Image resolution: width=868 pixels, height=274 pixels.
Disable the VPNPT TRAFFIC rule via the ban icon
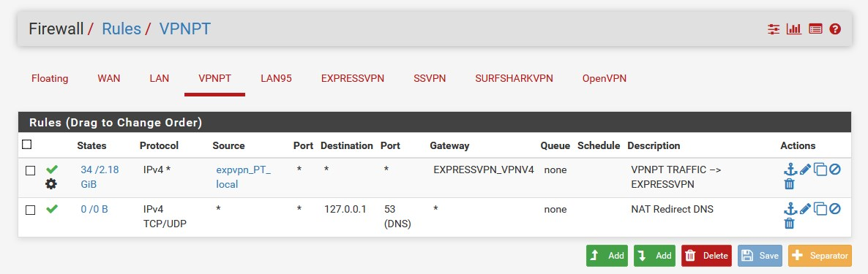click(x=835, y=170)
